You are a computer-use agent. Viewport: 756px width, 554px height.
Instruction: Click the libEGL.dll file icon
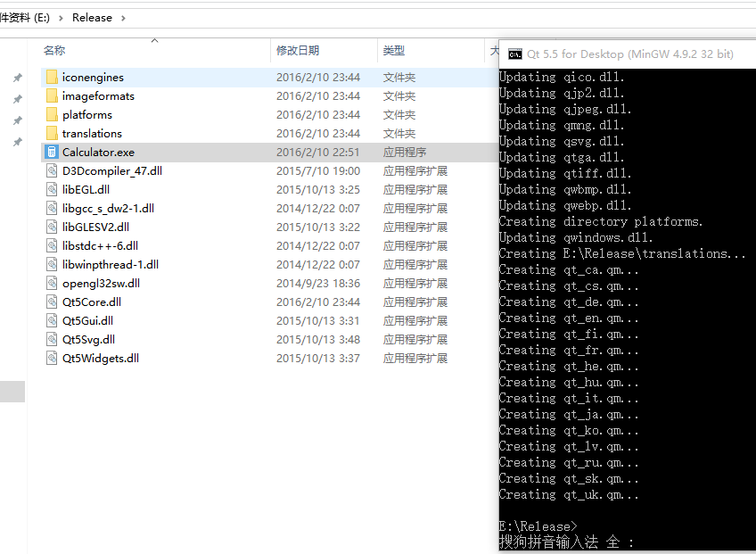tap(52, 190)
